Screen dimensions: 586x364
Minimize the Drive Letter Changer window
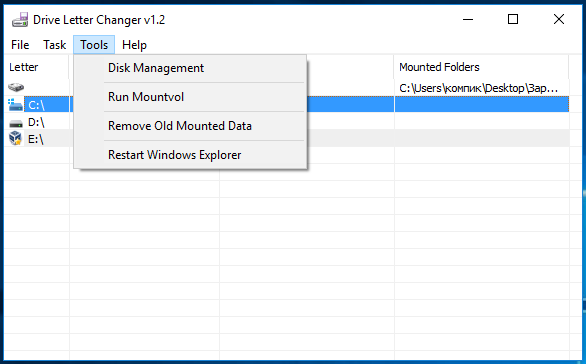click(468, 19)
